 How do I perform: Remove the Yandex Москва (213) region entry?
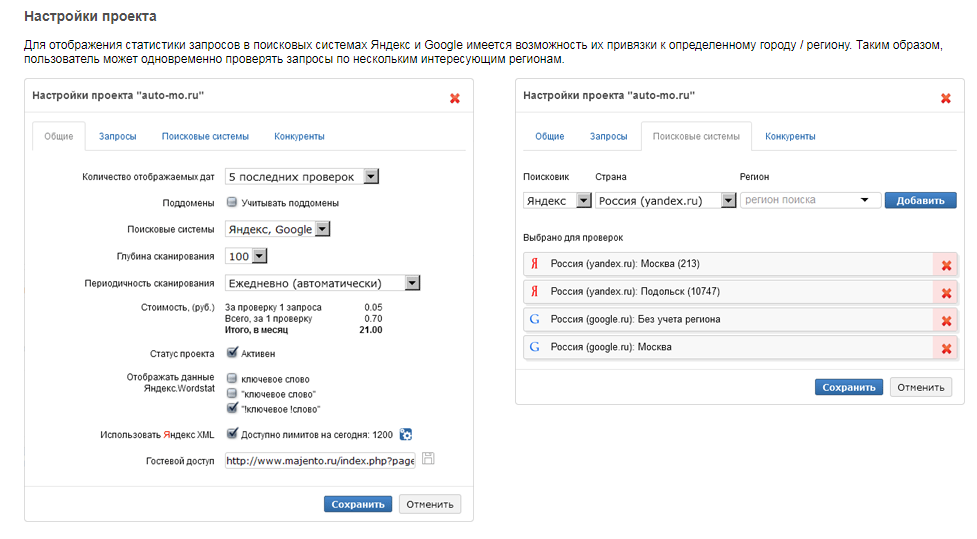tap(944, 265)
